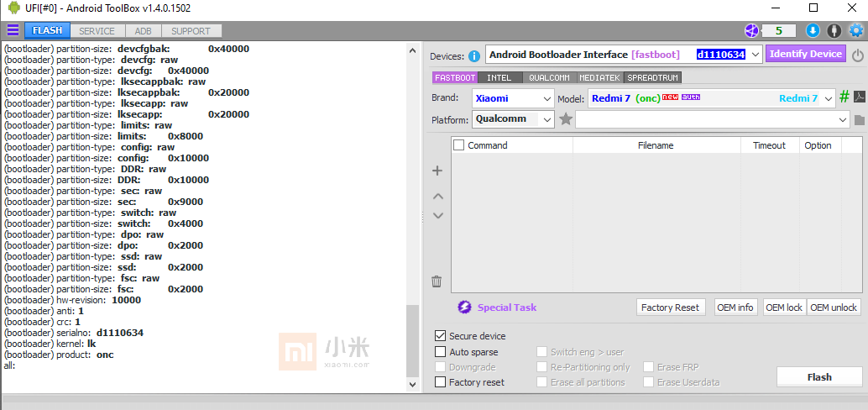
Task: Move command down with the down arrow
Action: [x=438, y=216]
